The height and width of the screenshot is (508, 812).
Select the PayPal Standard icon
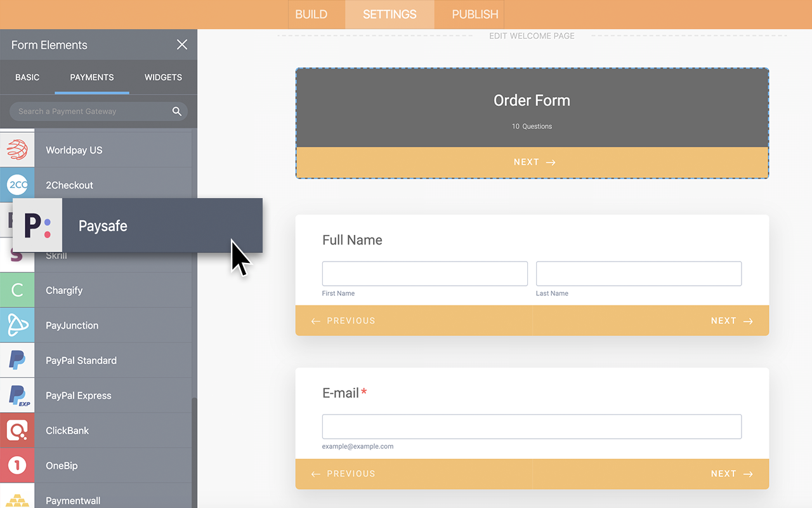click(x=17, y=360)
